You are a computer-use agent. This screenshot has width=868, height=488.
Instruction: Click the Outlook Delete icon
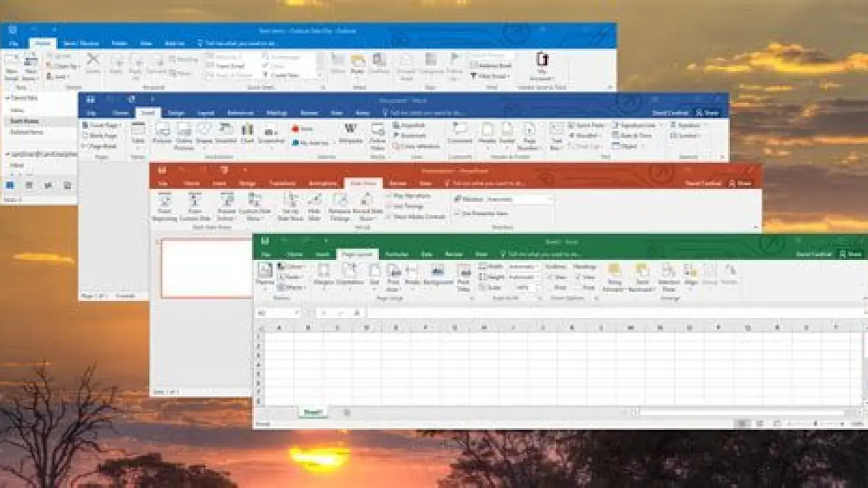pos(93,64)
